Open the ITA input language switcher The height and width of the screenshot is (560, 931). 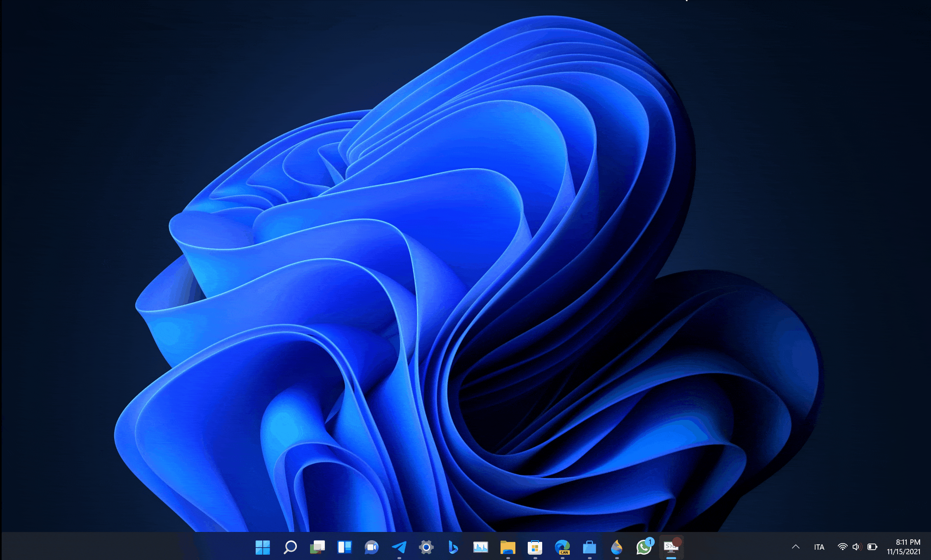click(819, 547)
